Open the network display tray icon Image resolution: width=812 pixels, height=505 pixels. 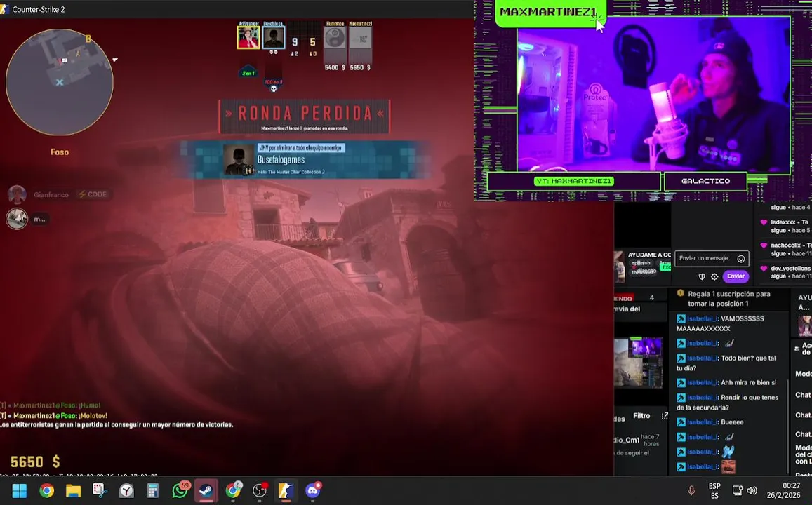tap(737, 490)
